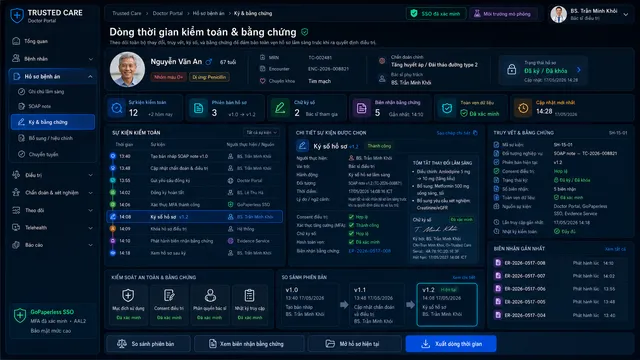The width and height of the screenshot is (640, 360).
Task: Click the Nhật ký truy cập control tile
Action: [249, 304]
